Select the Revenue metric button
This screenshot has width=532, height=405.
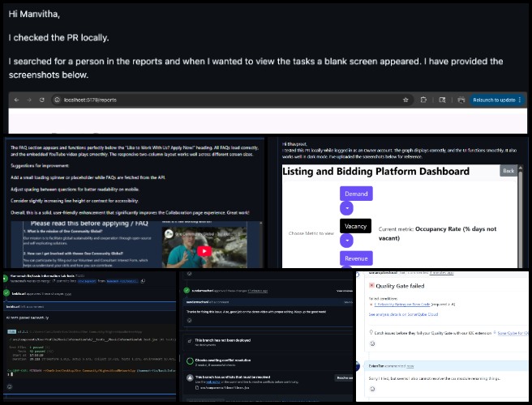[356, 258]
